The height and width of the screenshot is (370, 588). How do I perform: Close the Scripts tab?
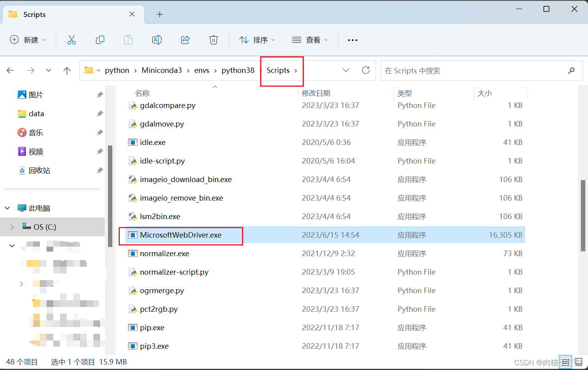pyautogui.click(x=132, y=14)
